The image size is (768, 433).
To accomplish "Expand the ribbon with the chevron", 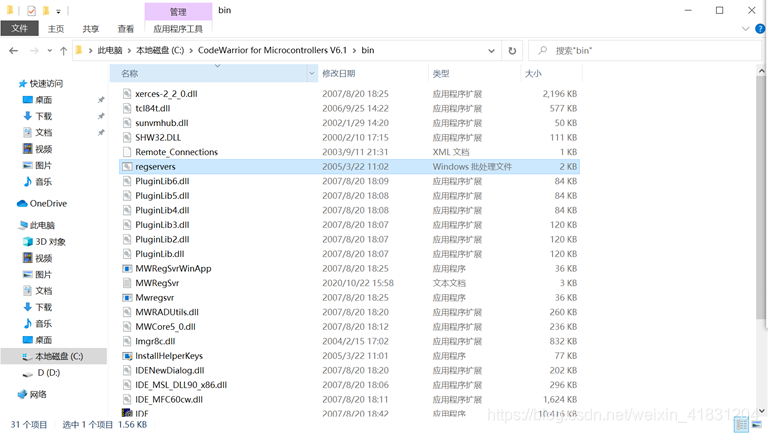I will (745, 29).
